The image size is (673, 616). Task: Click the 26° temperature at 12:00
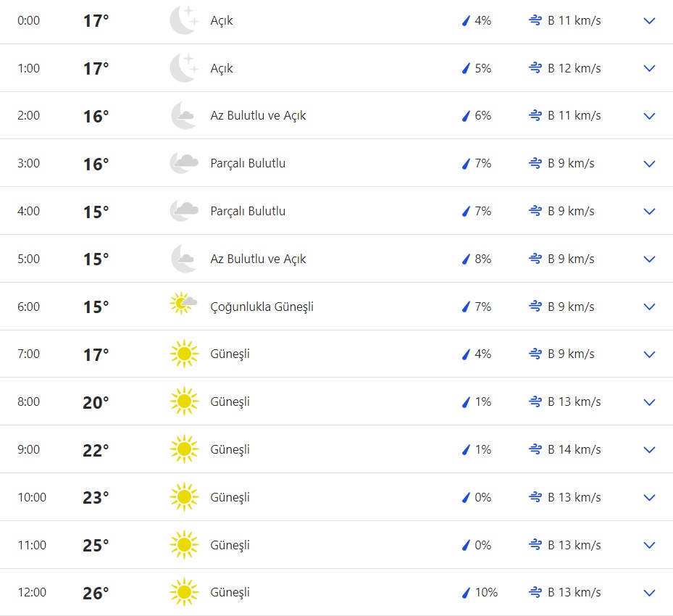(96, 593)
